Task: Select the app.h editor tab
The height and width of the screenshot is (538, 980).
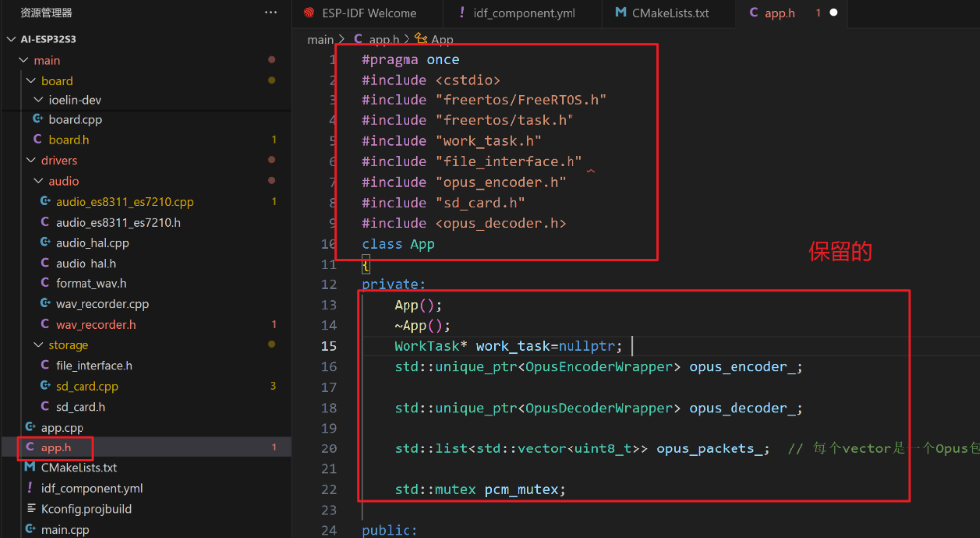Action: (780, 13)
